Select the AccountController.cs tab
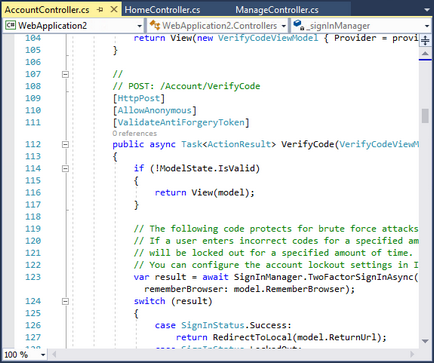Screen dimensions: 434x363 point(47,10)
